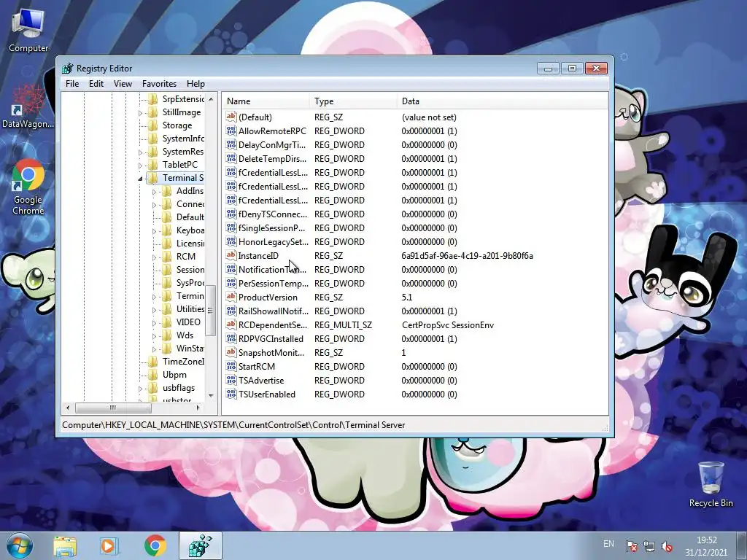This screenshot has height=560, width=747.
Task: Select the SnapshotMonit... string icon
Action: point(231,352)
